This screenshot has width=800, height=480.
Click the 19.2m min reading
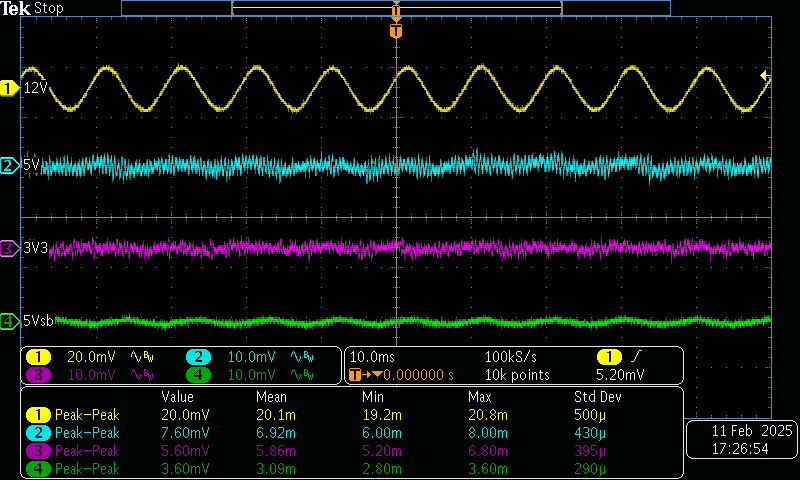[x=382, y=415]
